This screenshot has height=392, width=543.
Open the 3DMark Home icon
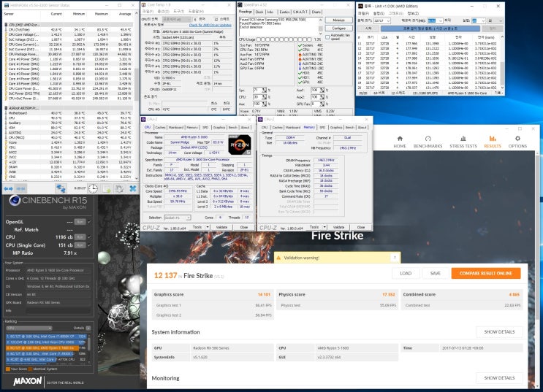pyautogui.click(x=400, y=139)
